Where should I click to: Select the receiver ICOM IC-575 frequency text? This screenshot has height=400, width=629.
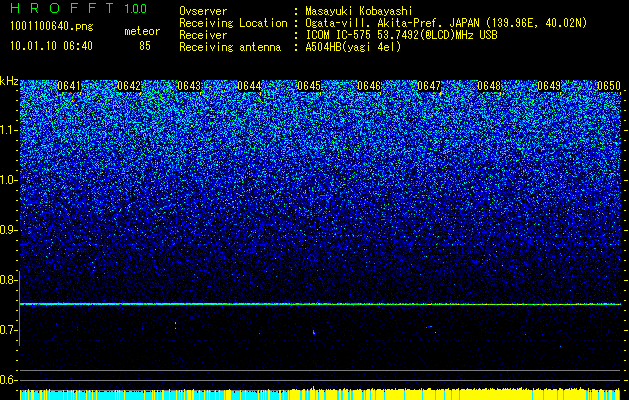point(401,35)
